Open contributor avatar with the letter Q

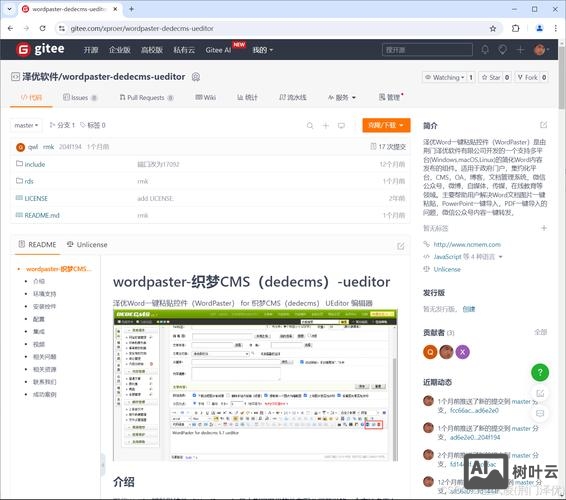[x=430, y=352]
